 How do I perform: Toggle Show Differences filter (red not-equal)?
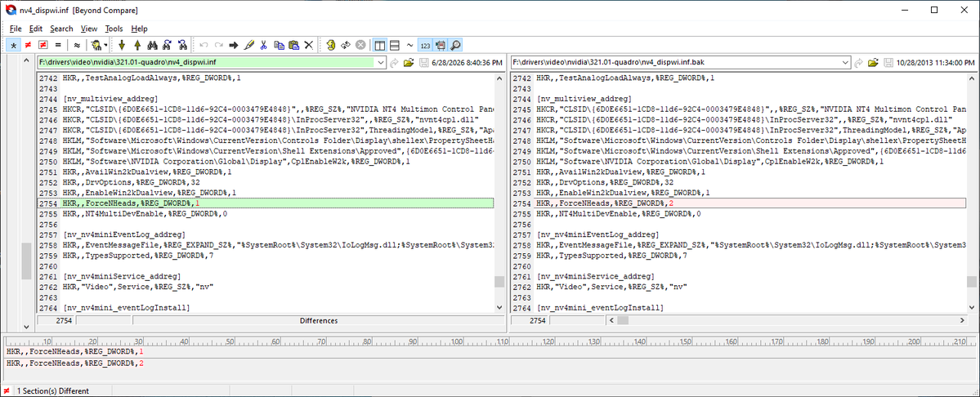click(28, 45)
